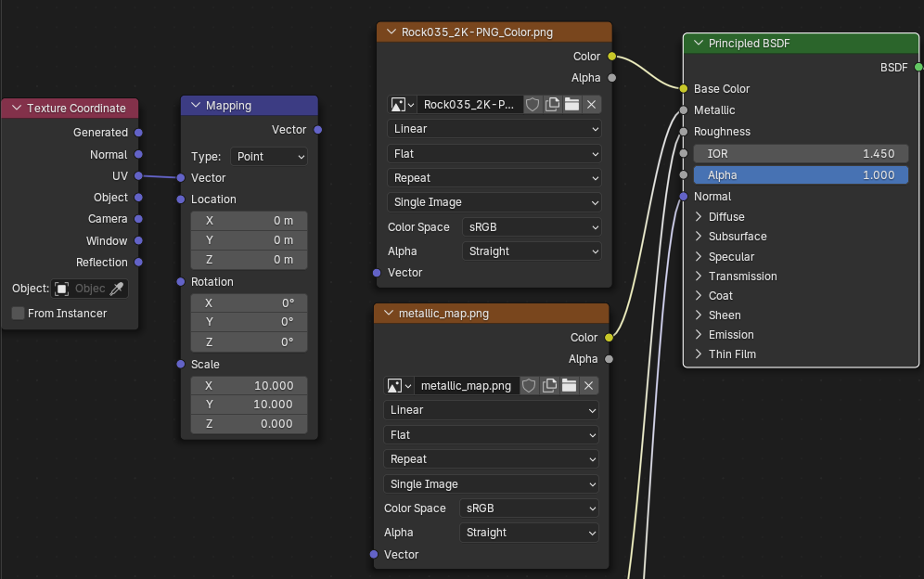924x579 pixels.
Task: Open the Mapping Type dropdown
Action: 269,157
